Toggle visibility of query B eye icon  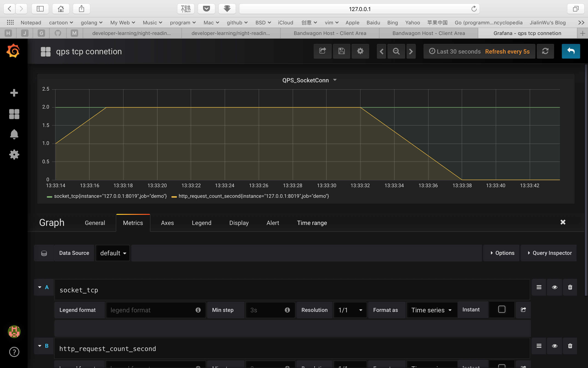(554, 346)
